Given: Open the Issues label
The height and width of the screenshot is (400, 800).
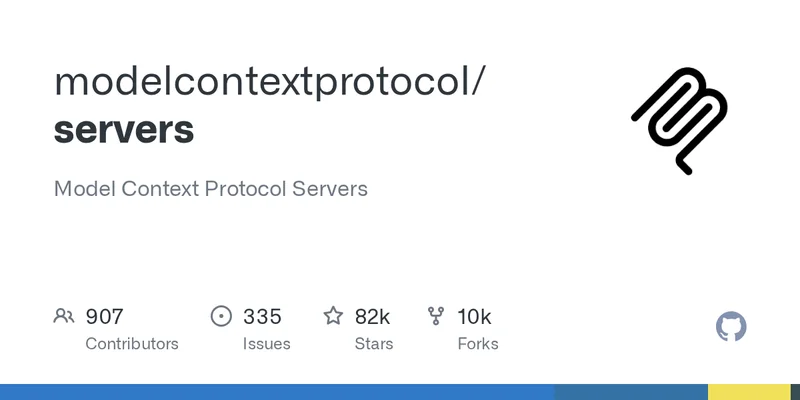Looking at the screenshot, I should 266,343.
